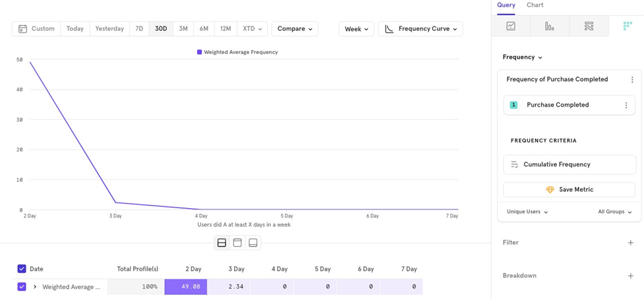
Task: Open the Week interval dropdown
Action: point(356,29)
